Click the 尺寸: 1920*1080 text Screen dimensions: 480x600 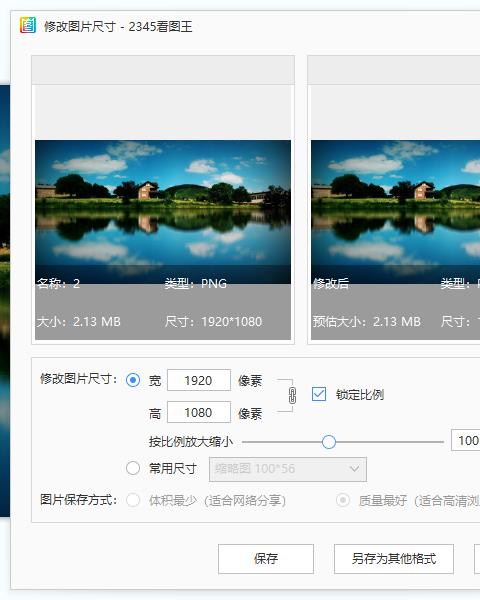pyautogui.click(x=214, y=321)
